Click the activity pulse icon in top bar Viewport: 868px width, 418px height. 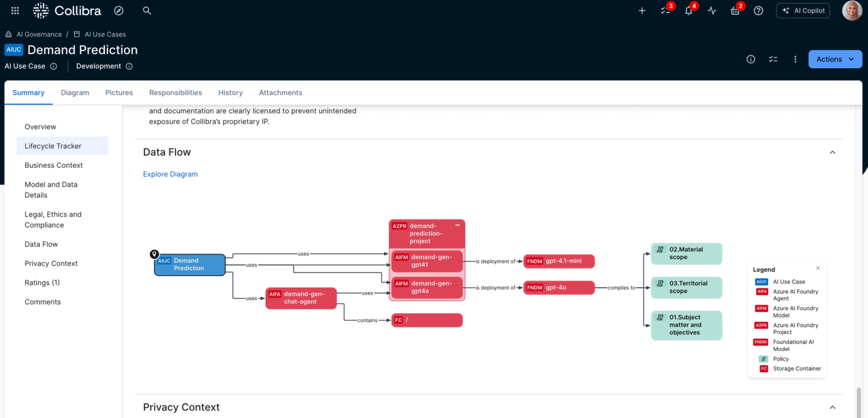pyautogui.click(x=711, y=10)
